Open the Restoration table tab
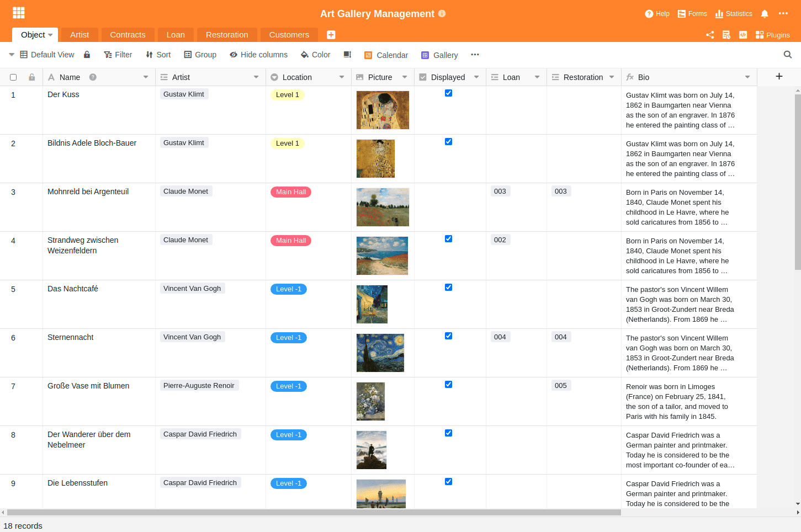This screenshot has width=801, height=532. (x=227, y=35)
